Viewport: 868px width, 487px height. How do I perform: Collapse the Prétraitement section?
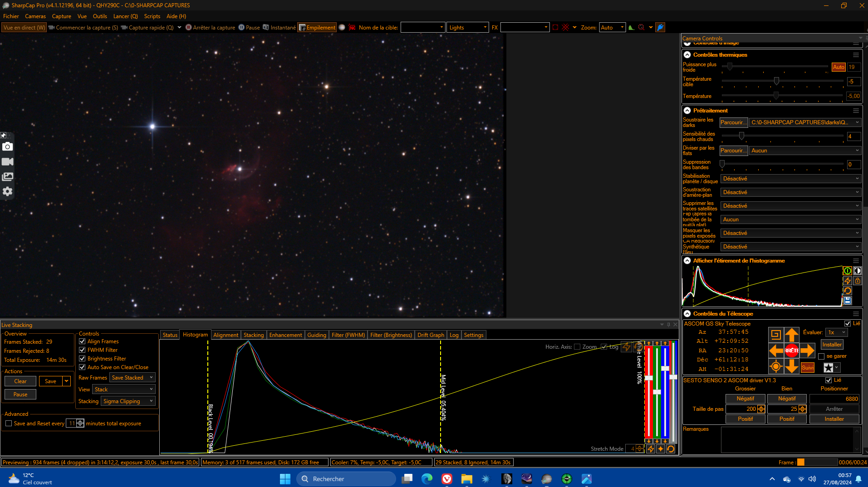[x=687, y=111]
